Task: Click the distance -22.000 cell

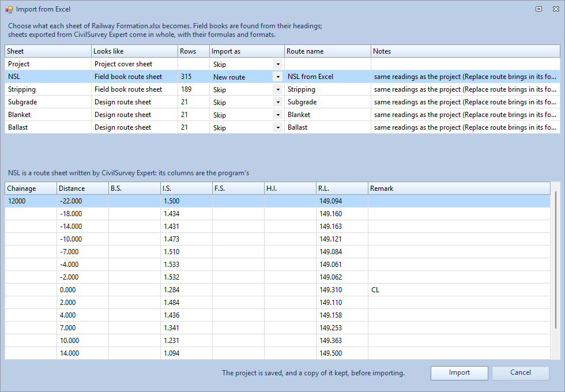Action: 82,201
